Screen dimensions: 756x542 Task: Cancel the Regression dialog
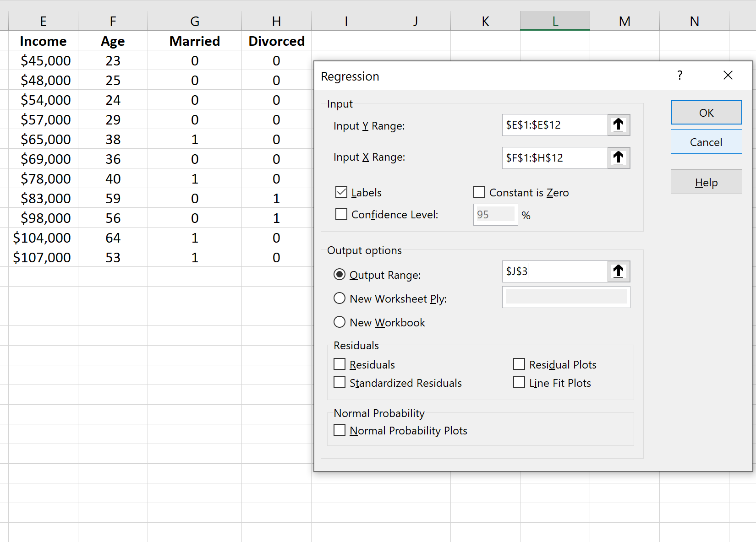tap(706, 141)
